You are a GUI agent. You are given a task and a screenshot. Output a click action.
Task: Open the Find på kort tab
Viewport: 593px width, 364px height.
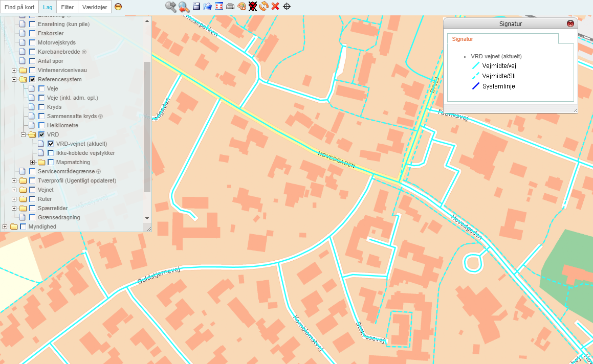click(x=19, y=7)
